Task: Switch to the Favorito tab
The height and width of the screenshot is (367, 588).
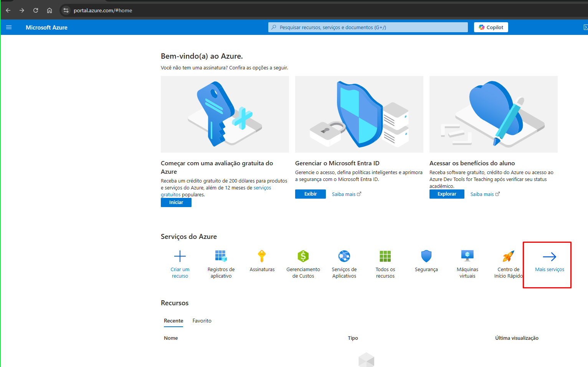Action: 202,321
